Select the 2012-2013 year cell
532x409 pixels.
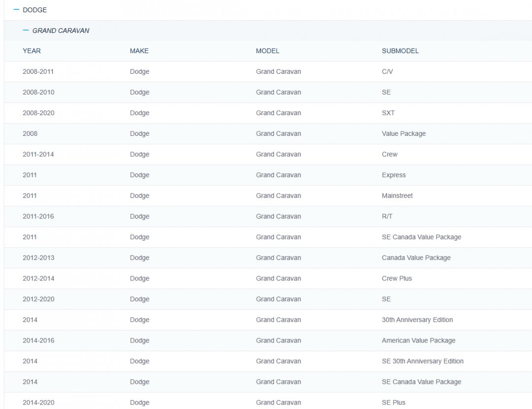pyautogui.click(x=38, y=257)
